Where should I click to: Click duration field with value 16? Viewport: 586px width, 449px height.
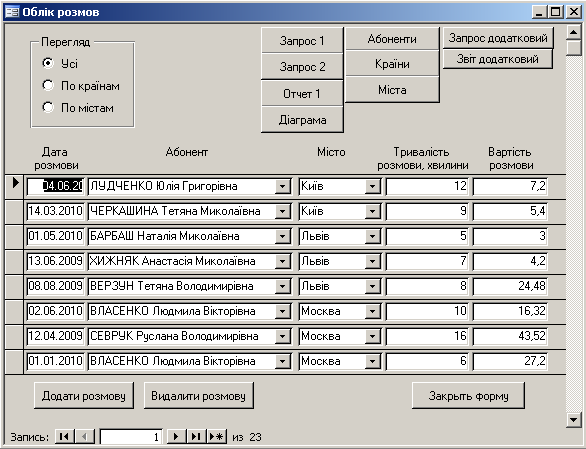[427, 336]
